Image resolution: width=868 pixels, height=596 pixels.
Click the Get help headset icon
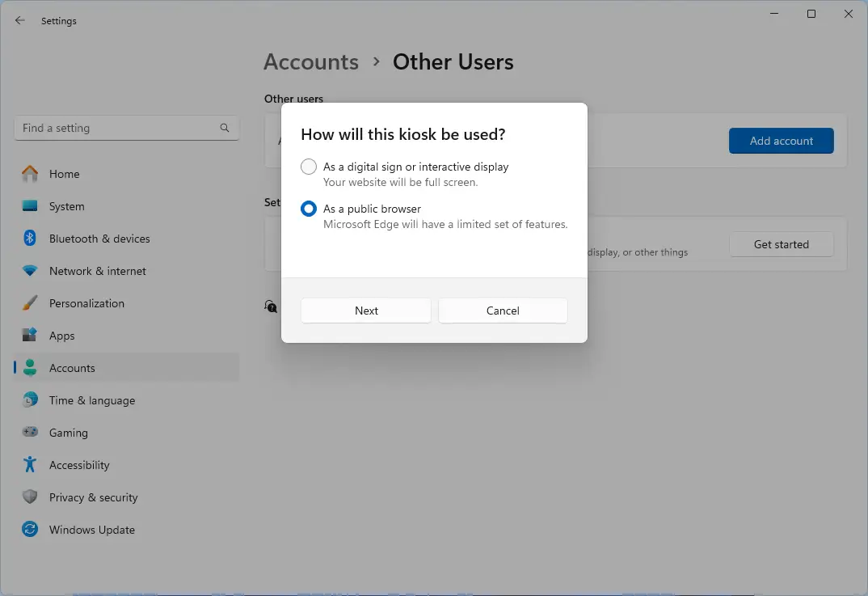point(271,306)
